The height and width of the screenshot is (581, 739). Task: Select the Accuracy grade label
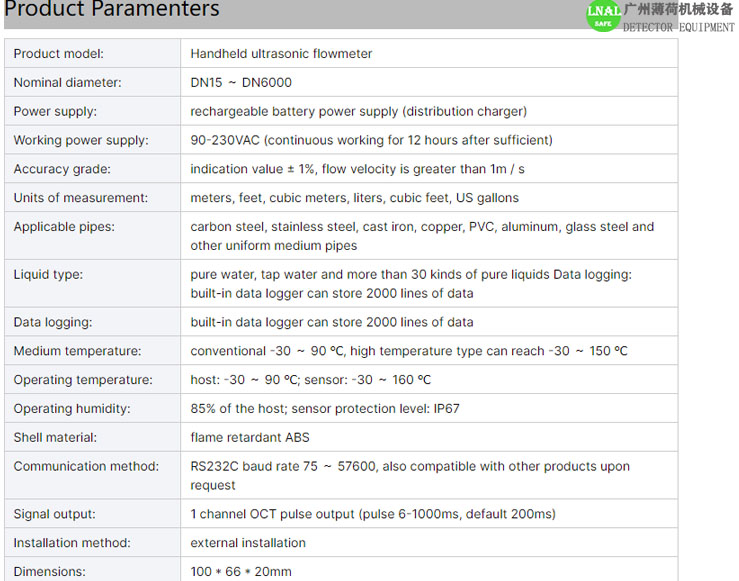pyautogui.click(x=62, y=169)
